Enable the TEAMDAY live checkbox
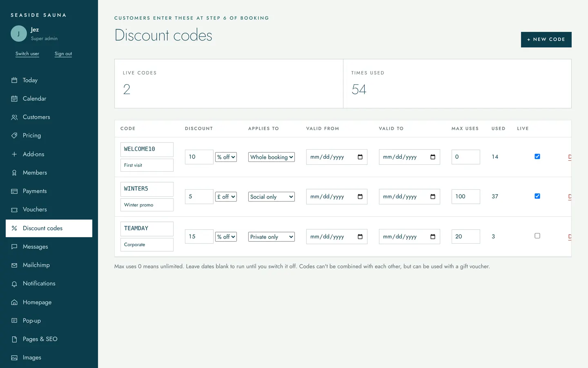This screenshot has height=368, width=588. pos(537,236)
